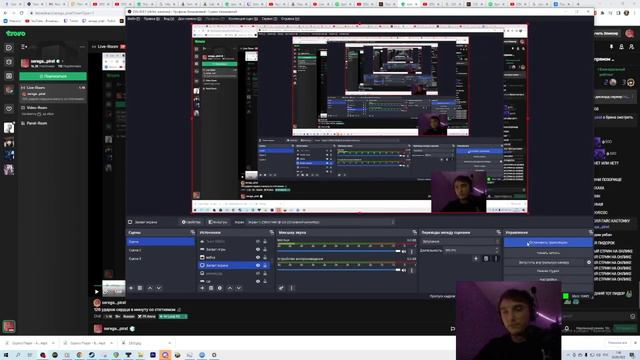This screenshot has height=360, width=640.
Task: Click the heart icon in Trovo left sidebar
Action: (9, 109)
